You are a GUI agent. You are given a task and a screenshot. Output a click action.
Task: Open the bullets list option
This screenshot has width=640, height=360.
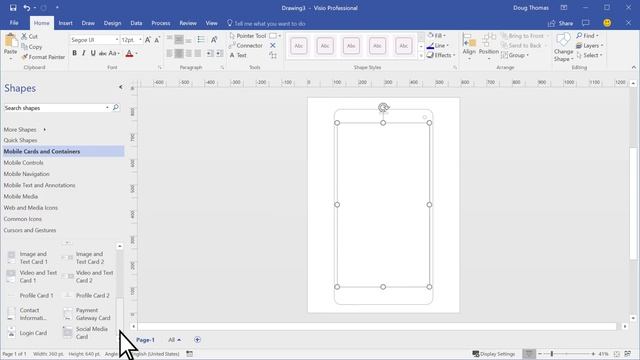click(x=201, y=39)
